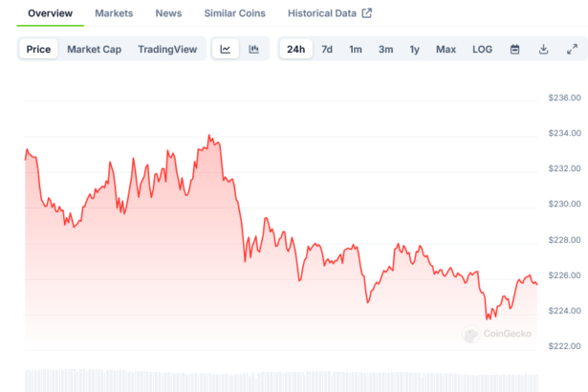
Task: Select the Price chart toggle
Action: 39,49
